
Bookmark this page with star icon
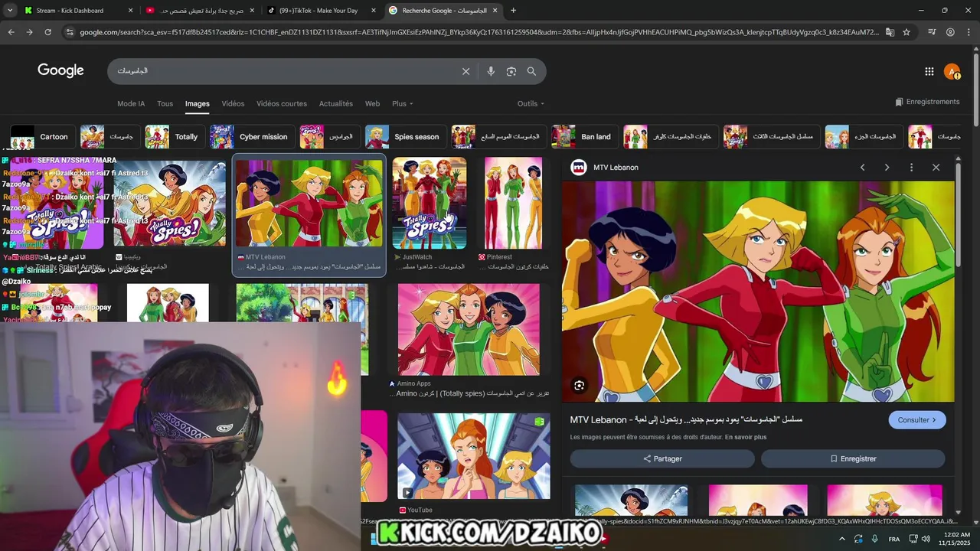[906, 32]
